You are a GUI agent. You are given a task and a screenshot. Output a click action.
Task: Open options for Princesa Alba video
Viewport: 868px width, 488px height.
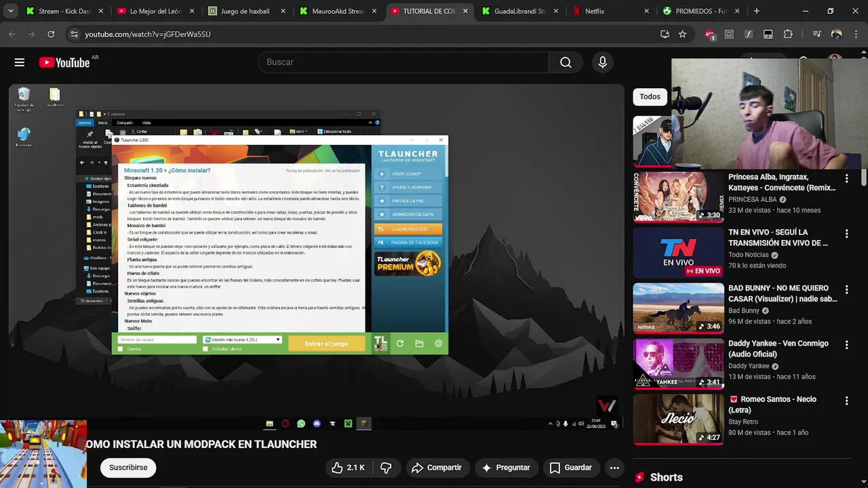tap(846, 178)
